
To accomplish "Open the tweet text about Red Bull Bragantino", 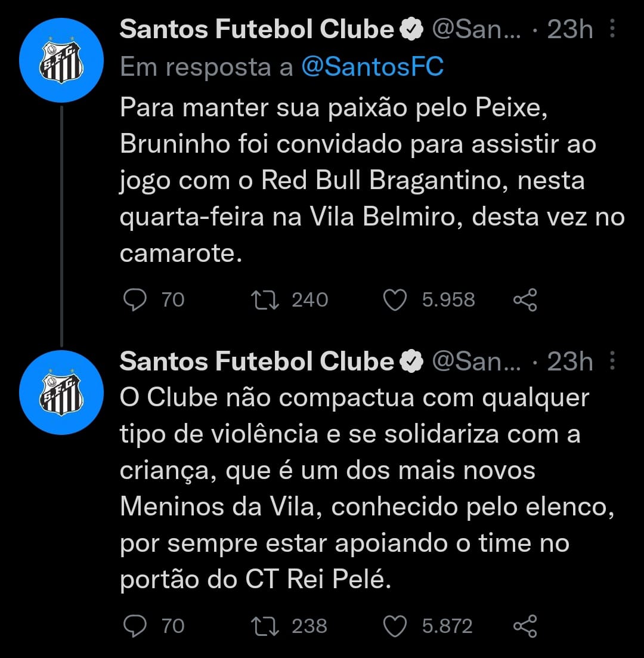I will 371,180.
